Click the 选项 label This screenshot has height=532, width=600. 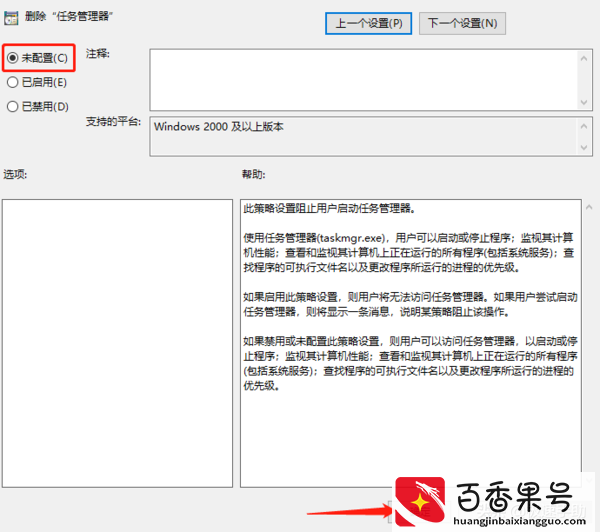[15, 174]
